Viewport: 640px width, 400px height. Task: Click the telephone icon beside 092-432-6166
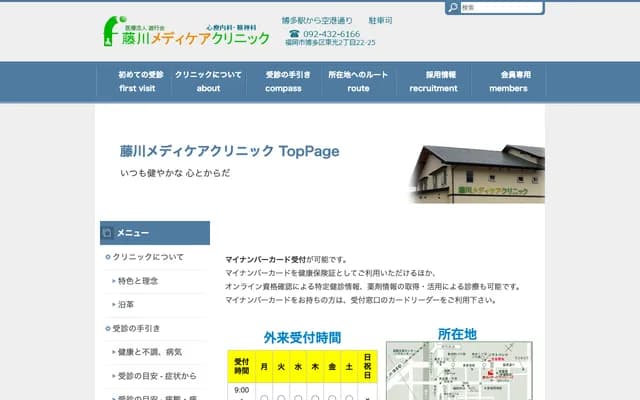coord(294,33)
